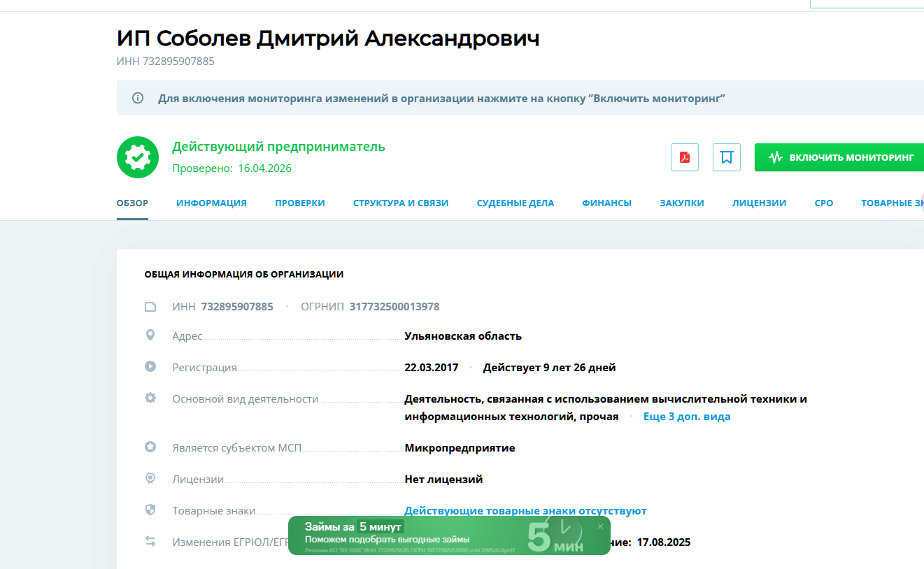Select the Структура и связи tab
The height and width of the screenshot is (569, 924).
click(401, 203)
